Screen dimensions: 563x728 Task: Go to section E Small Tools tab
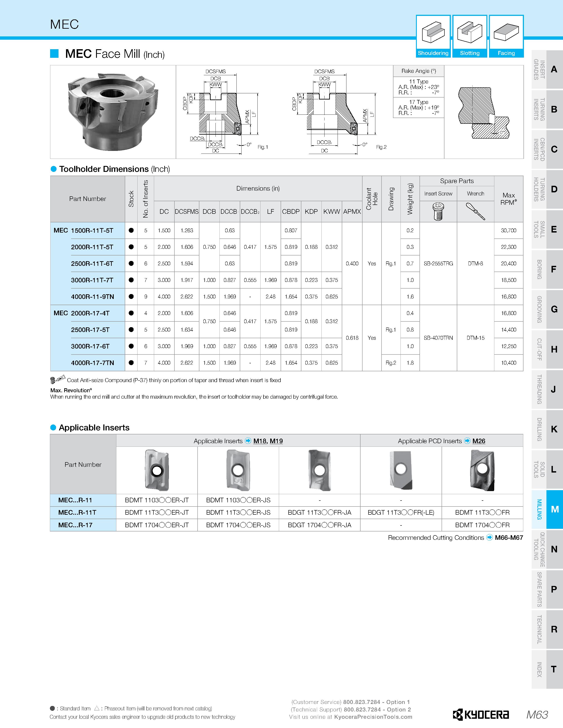547,229
